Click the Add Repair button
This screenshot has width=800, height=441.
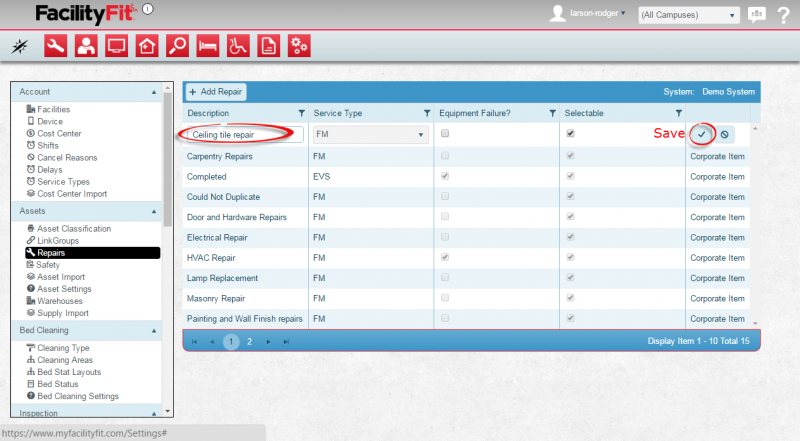pos(216,92)
